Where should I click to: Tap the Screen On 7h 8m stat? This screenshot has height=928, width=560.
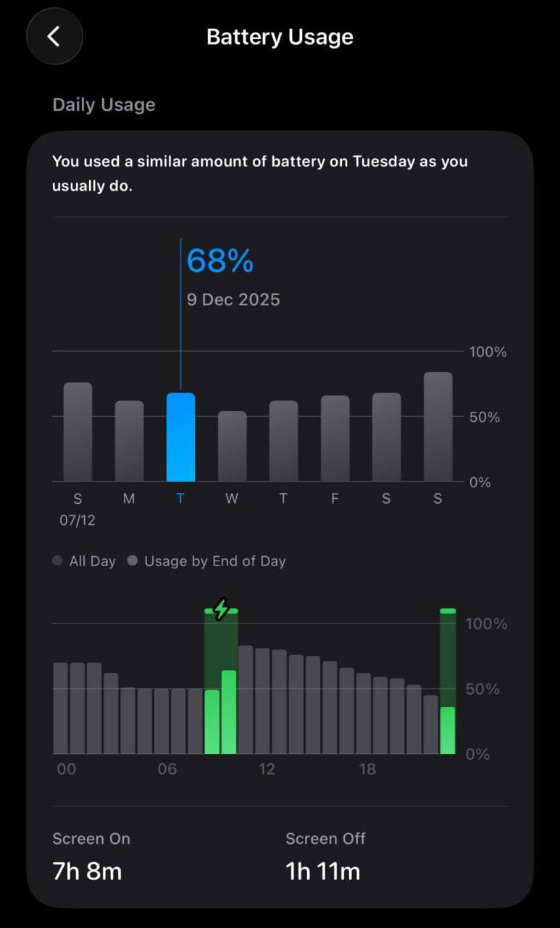(87, 870)
